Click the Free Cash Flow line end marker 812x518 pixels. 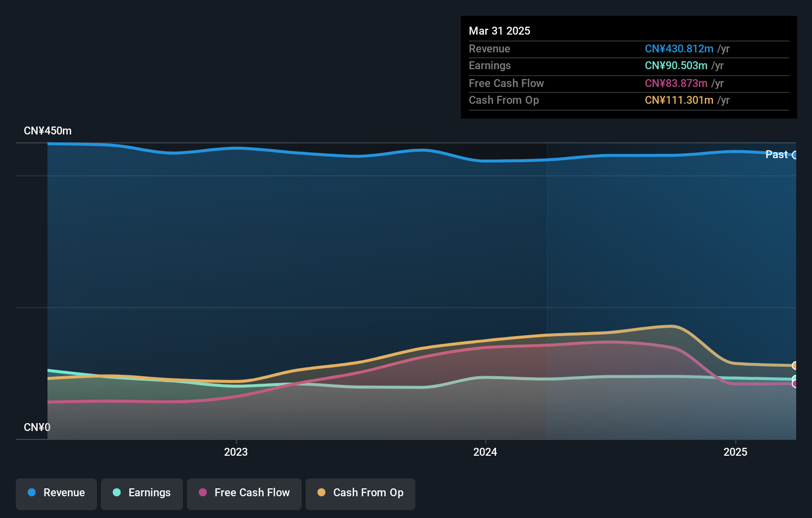coord(795,384)
